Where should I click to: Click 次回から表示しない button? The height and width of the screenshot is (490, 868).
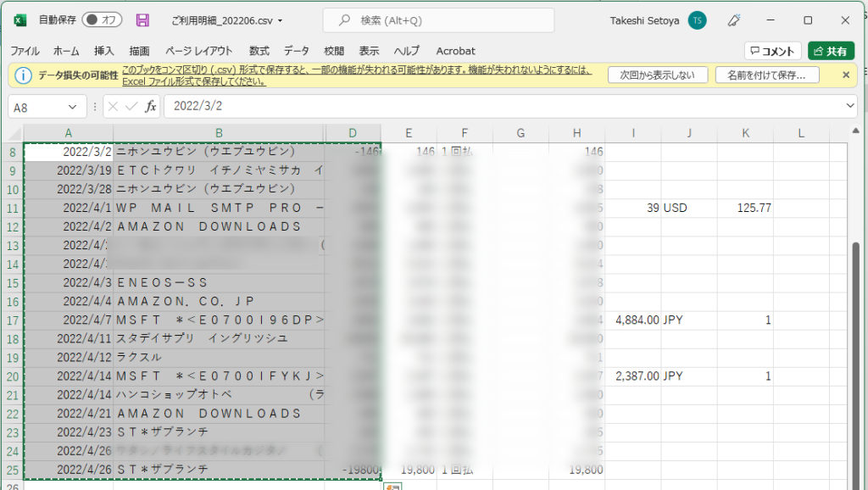click(658, 75)
